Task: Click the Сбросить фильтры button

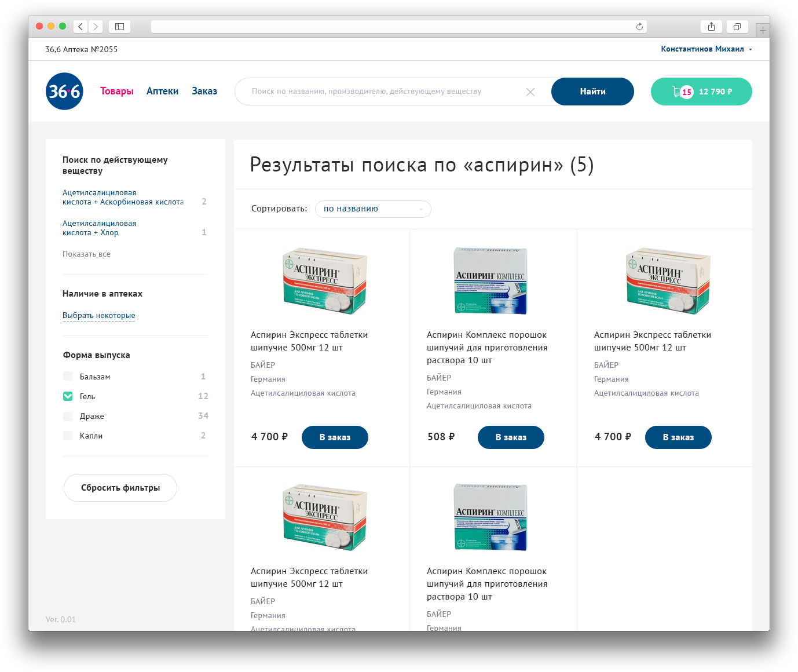Action: coord(120,488)
